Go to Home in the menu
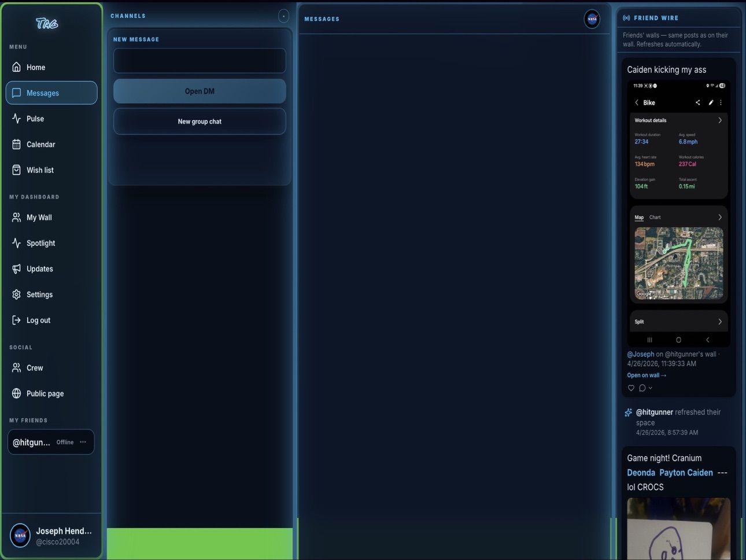This screenshot has height=560, width=746. pos(51,67)
